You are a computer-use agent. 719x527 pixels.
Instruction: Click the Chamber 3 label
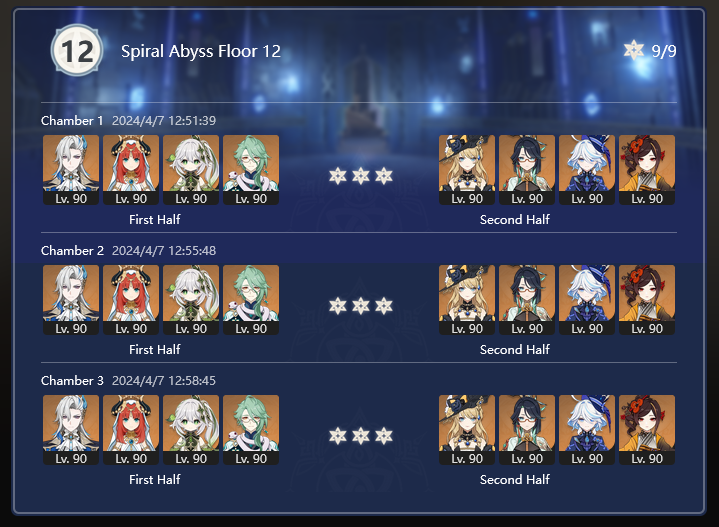click(72, 381)
